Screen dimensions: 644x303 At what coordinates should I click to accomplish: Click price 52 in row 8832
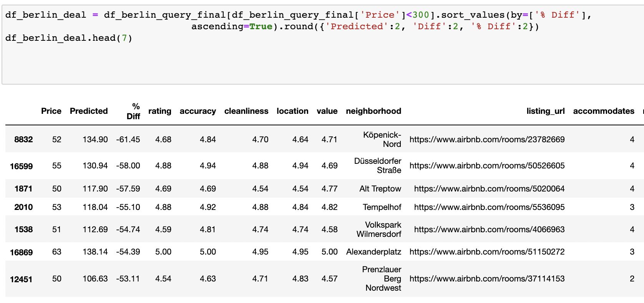pos(56,140)
